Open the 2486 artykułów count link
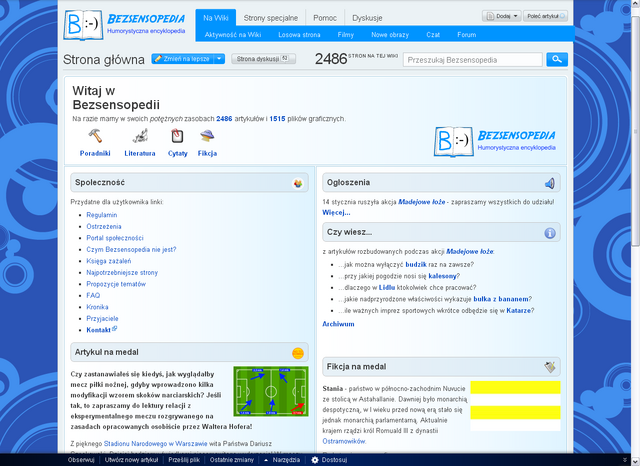 tap(224, 119)
